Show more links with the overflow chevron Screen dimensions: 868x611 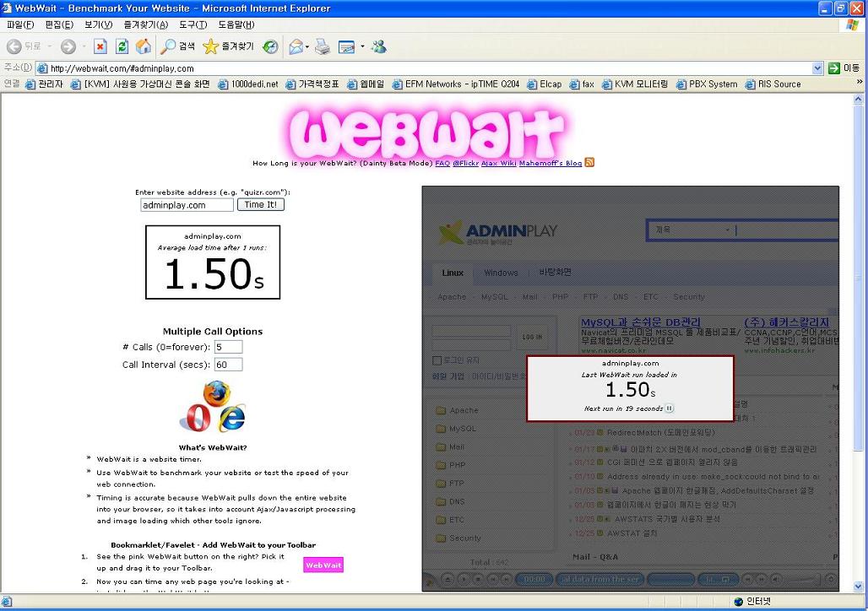pos(860,82)
